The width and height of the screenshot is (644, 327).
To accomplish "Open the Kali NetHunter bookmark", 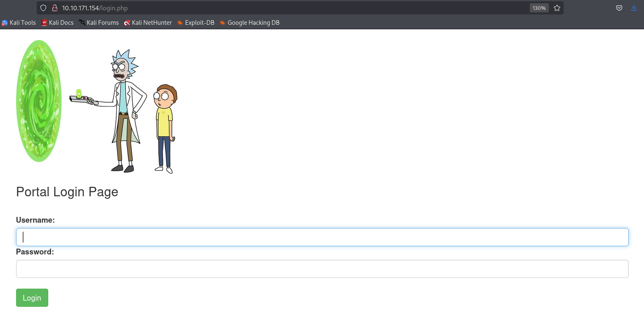I will 148,23.
